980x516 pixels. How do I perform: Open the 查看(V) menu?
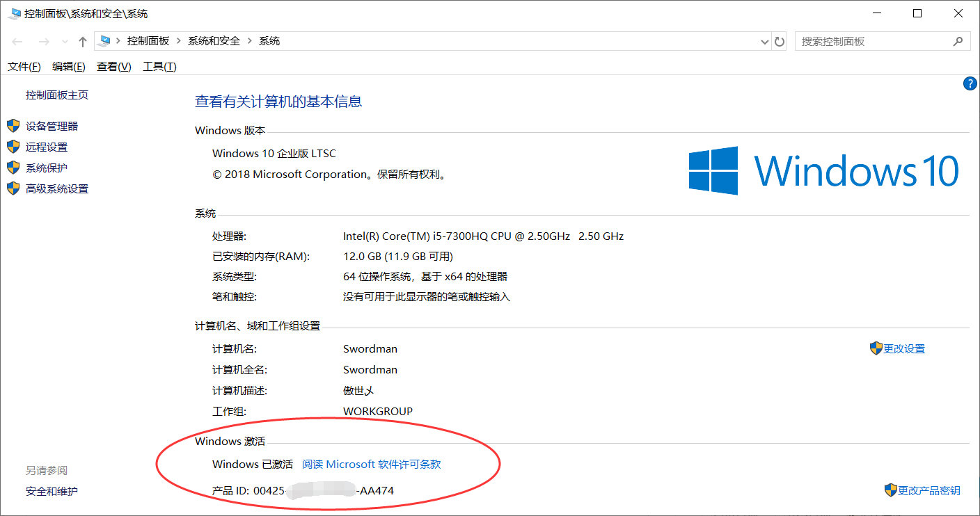[114, 67]
